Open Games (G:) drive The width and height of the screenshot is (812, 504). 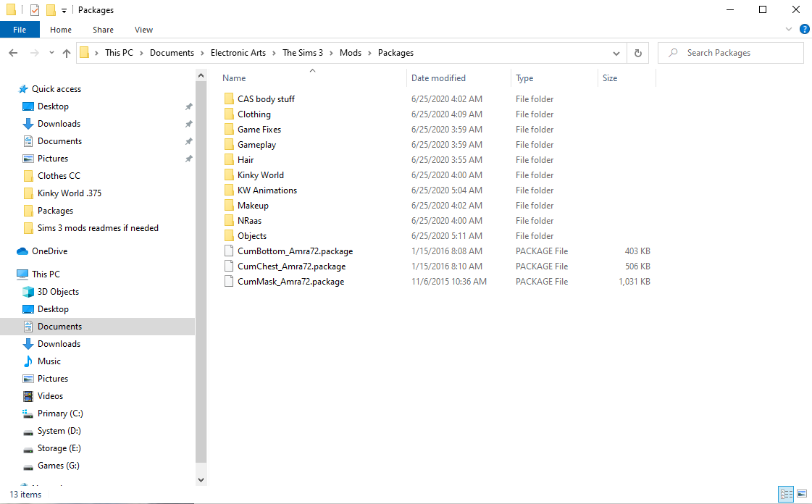(58, 466)
